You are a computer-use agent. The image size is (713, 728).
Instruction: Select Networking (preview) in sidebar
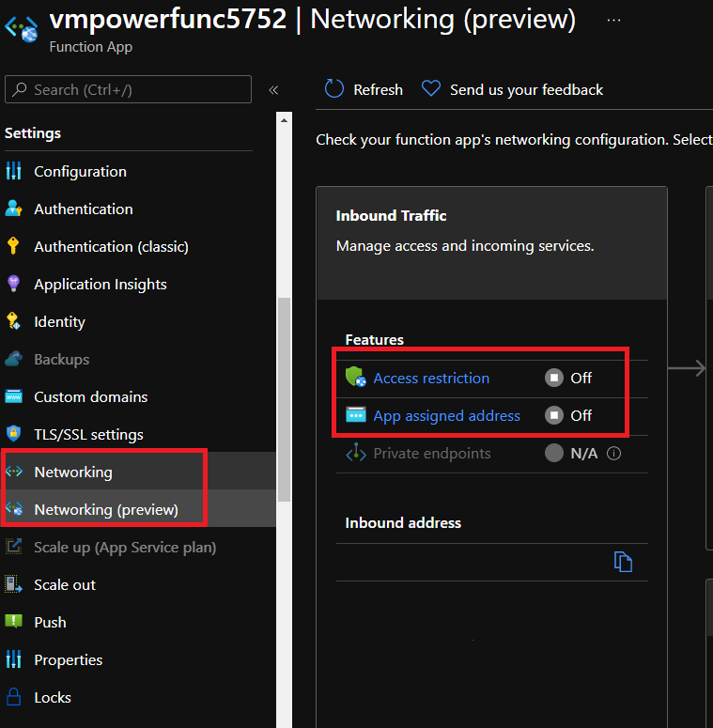tap(106, 510)
